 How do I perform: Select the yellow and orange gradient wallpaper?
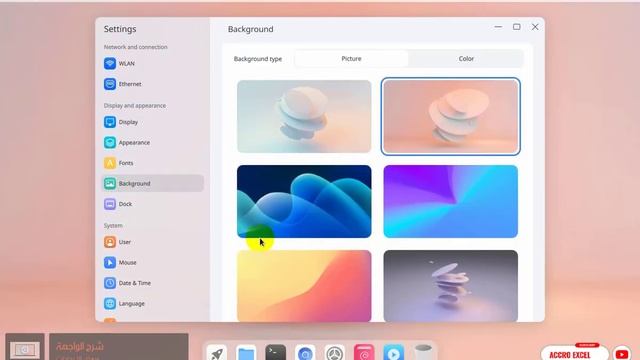point(304,286)
